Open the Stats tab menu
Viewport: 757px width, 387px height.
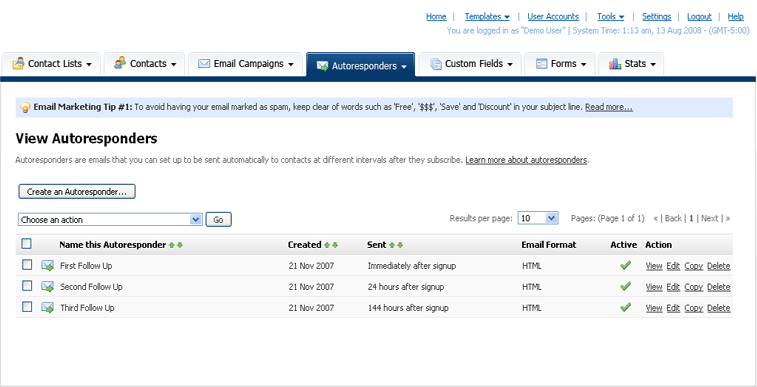point(653,65)
